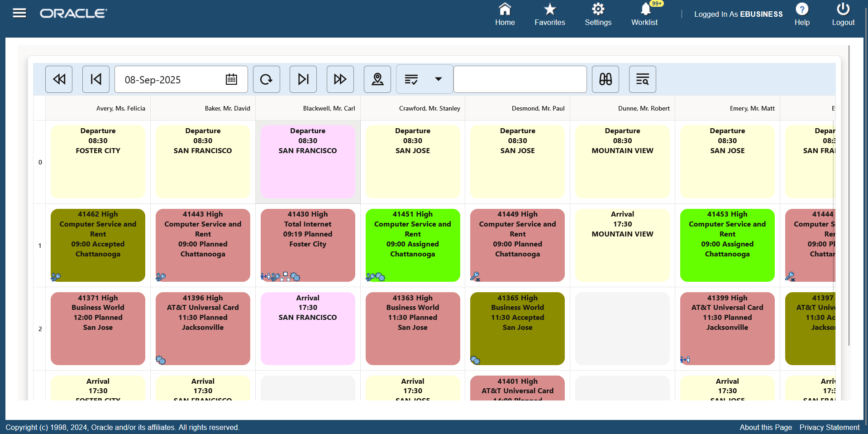The image size is (868, 434).
Task: Open the hamburger navigation menu
Action: (19, 13)
